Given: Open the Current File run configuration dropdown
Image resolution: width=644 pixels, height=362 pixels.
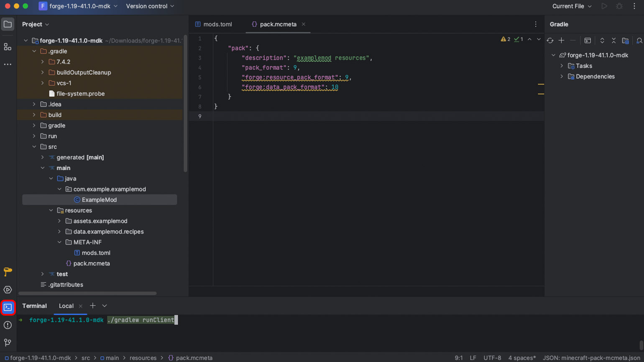Looking at the screenshot, I should [572, 6].
